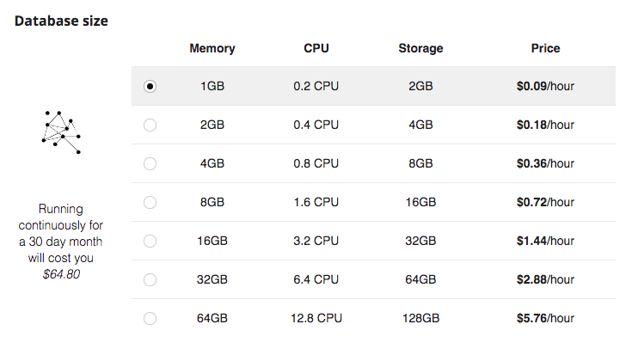Click the CPU column header
This screenshot has height=355, width=644.
tap(316, 48)
